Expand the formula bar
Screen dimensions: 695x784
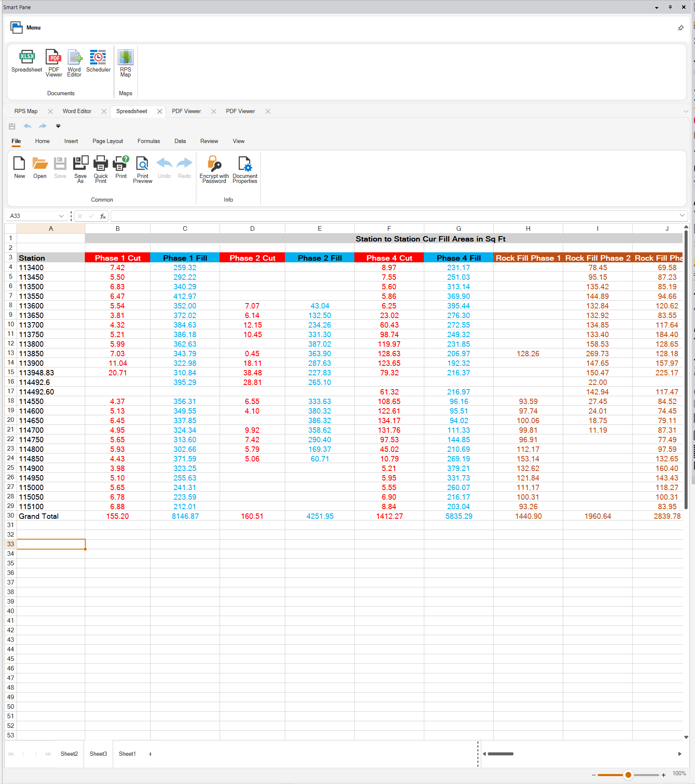pyautogui.click(x=682, y=215)
